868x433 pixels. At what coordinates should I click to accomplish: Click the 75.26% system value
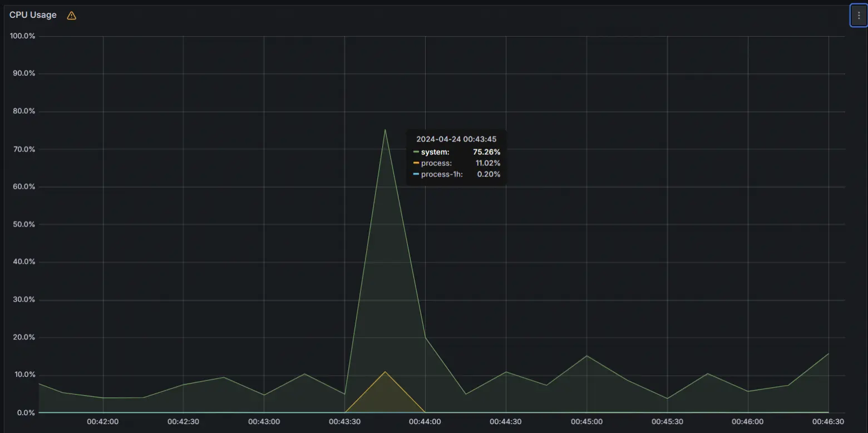tap(486, 152)
